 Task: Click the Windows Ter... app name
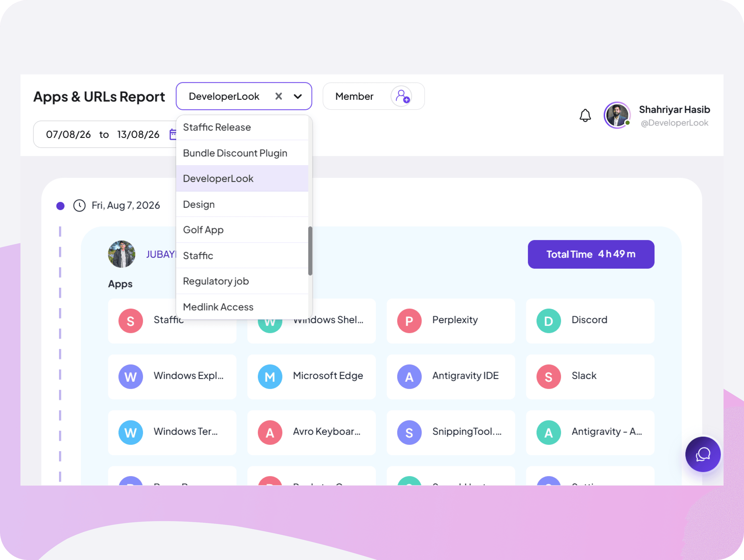[x=186, y=431]
